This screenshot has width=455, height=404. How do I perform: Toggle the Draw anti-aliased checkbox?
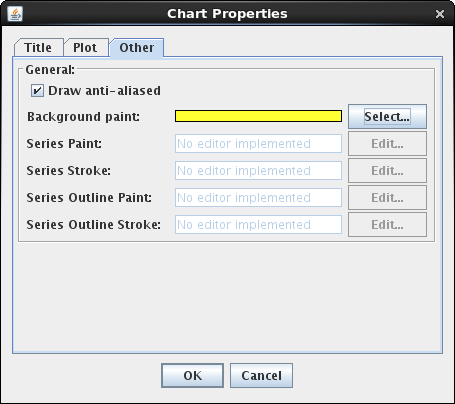tap(37, 91)
